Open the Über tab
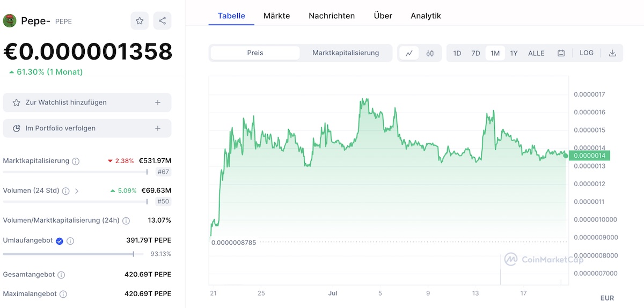This screenshot has width=644, height=308. tap(383, 16)
